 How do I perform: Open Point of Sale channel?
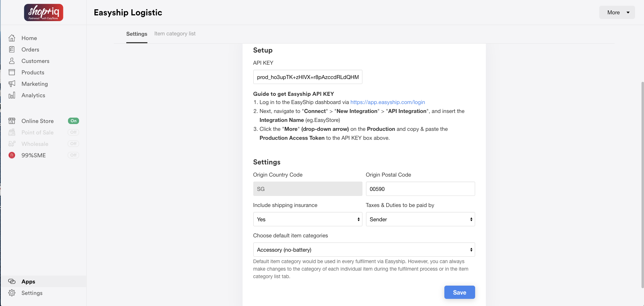coord(38,132)
